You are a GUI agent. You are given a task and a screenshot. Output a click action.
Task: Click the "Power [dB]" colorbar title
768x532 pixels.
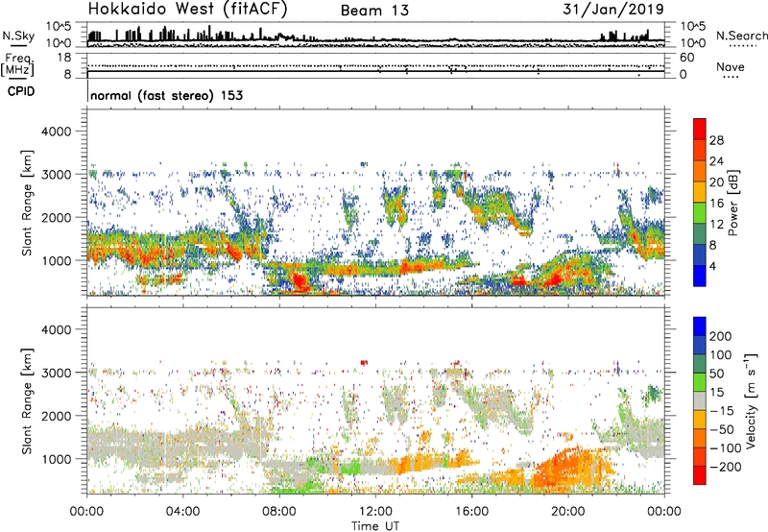[x=732, y=203]
